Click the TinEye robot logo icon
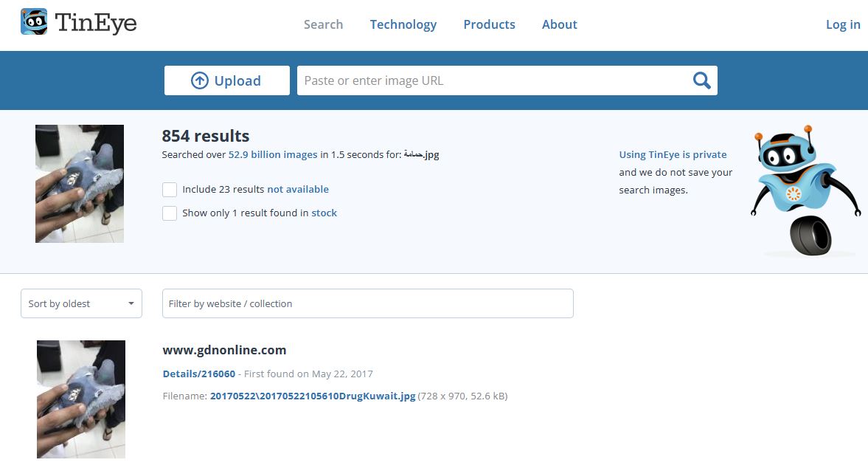 pyautogui.click(x=34, y=23)
